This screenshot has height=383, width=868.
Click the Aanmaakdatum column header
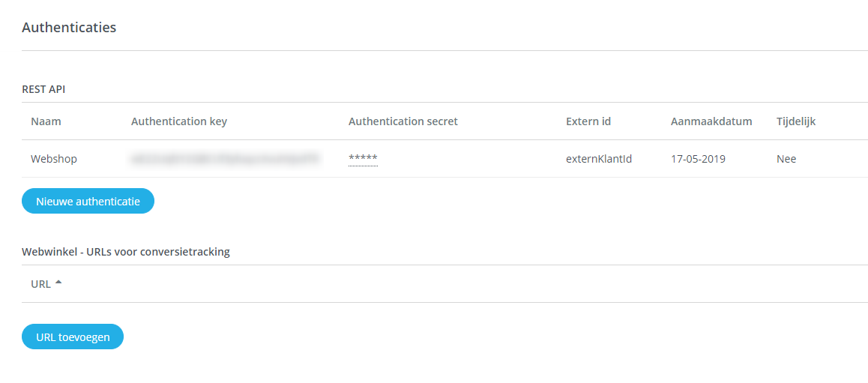point(711,121)
